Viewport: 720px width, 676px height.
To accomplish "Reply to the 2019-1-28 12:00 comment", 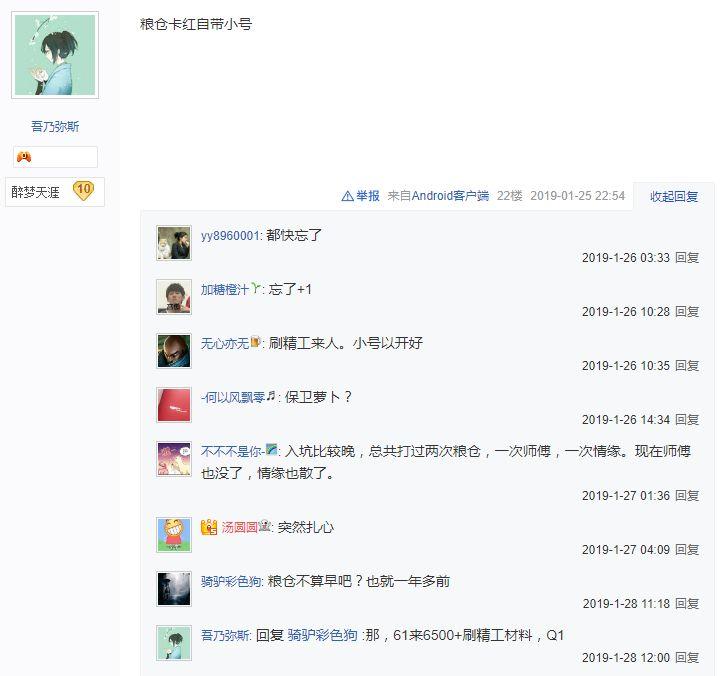I will point(687,658).
